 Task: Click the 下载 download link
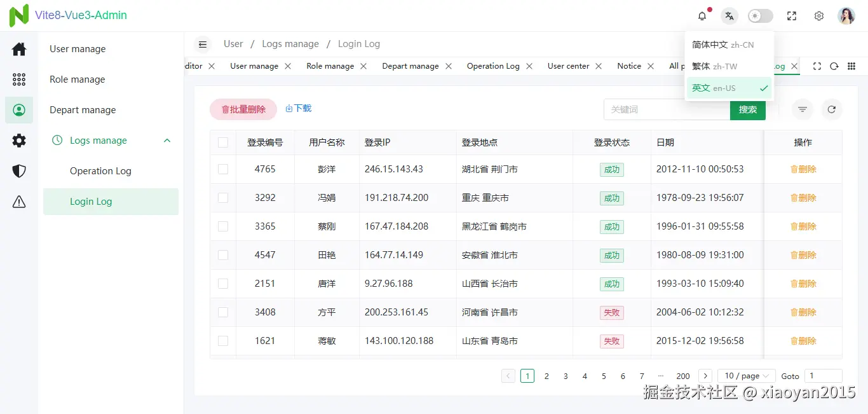tap(299, 109)
